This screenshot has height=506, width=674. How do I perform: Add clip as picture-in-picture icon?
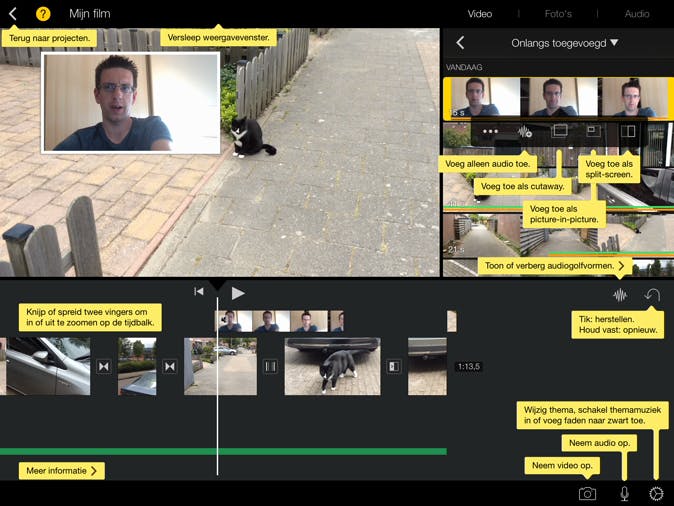(x=593, y=131)
